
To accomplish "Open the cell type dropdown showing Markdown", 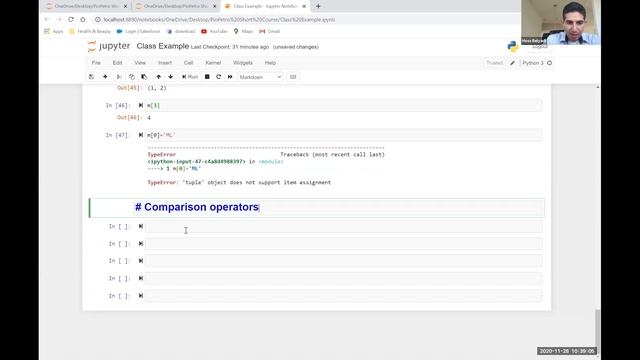I will pos(260,77).
